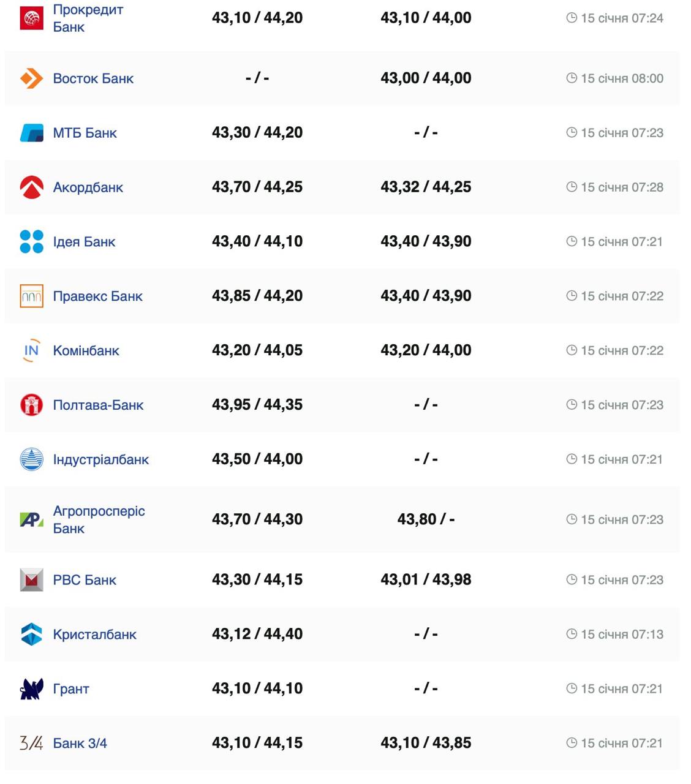Viewport: 691px width, 784px height.
Task: Open the Кристалбанк name link
Action: pos(94,635)
